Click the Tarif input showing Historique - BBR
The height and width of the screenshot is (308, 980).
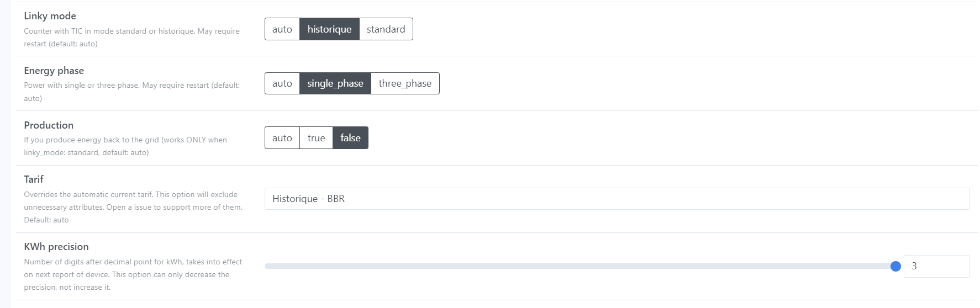coord(617,199)
